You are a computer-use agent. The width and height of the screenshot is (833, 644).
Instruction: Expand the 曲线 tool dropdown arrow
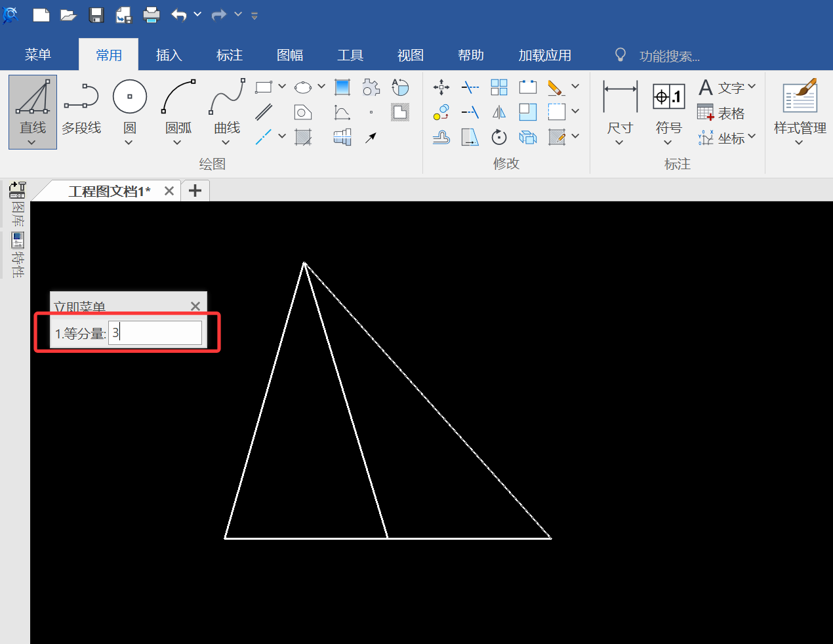pos(226,142)
